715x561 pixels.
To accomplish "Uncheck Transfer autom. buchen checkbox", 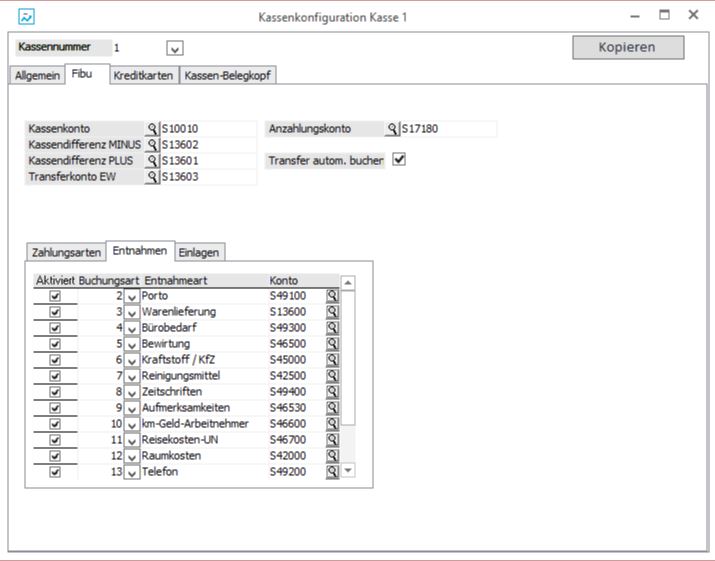I will (399, 159).
